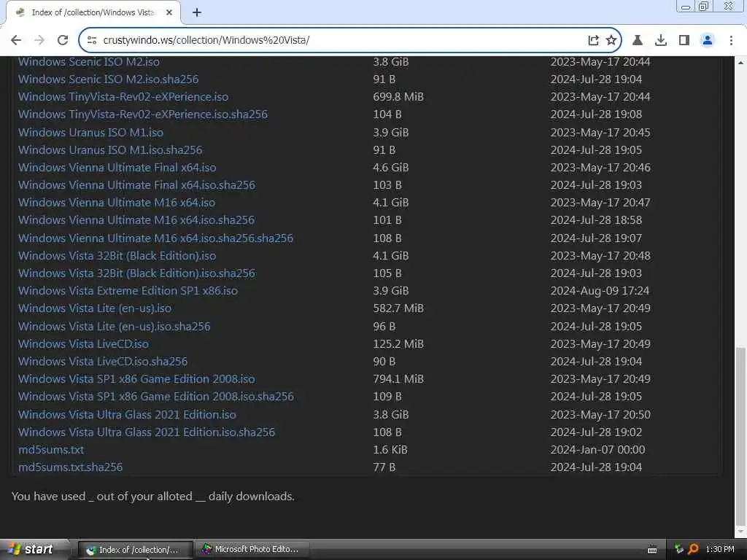Open Windows Uranus ISO M1.iso link

90,133
